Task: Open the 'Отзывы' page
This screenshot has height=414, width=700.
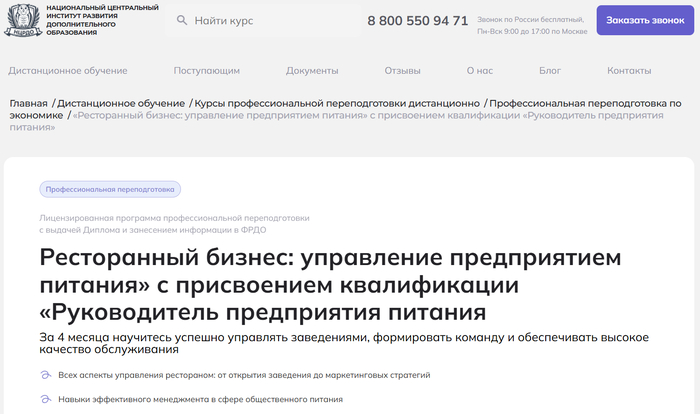Action: point(402,71)
